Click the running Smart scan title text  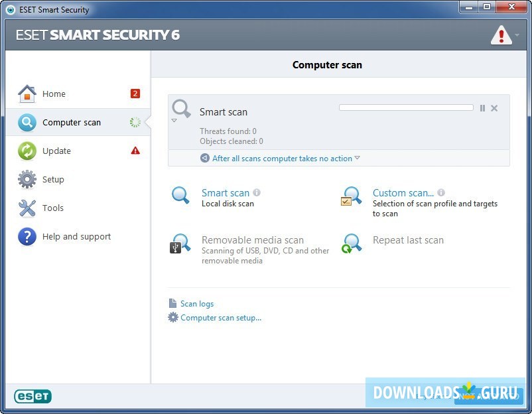224,112
